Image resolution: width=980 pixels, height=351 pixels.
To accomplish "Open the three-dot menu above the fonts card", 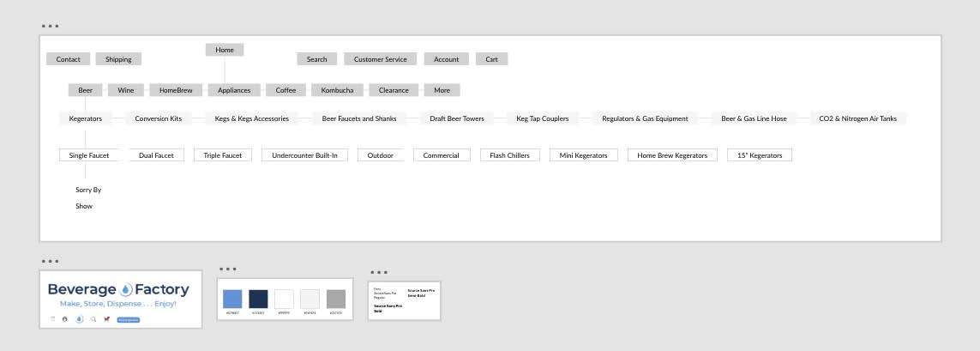I will click(379, 272).
